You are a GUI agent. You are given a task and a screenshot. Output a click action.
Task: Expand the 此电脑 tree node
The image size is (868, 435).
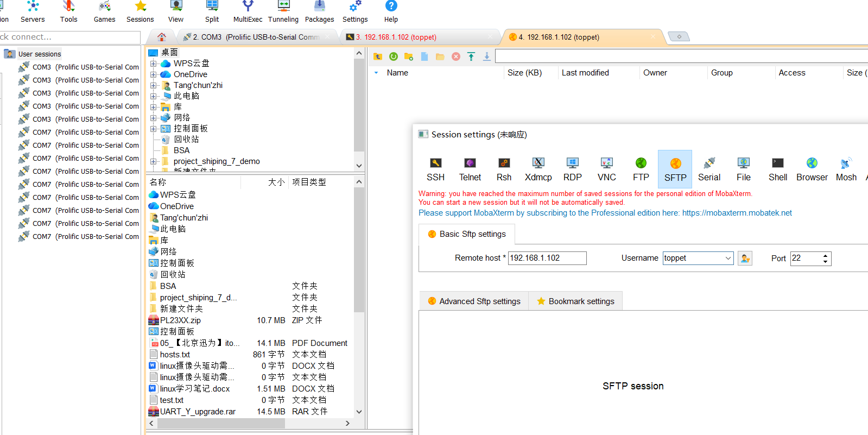[154, 96]
